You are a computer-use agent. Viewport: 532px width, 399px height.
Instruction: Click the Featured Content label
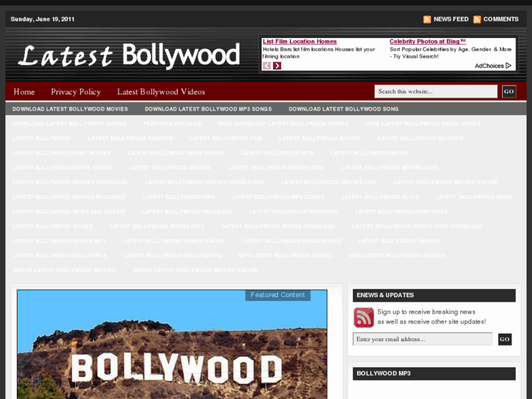[278, 295]
